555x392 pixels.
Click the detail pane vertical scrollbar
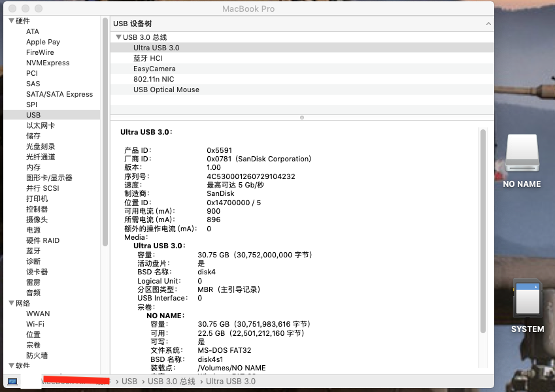pos(483,229)
